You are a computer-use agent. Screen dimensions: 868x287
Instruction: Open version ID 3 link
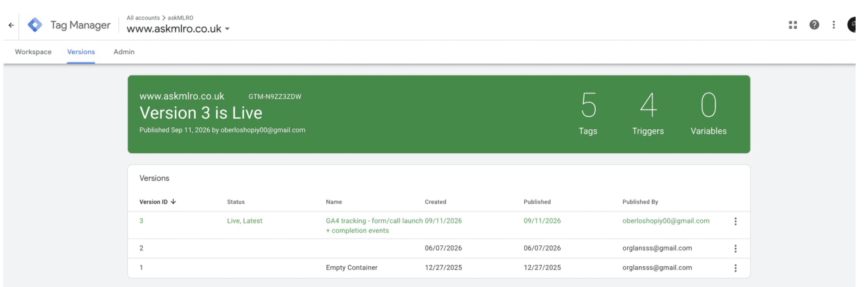tap(142, 221)
